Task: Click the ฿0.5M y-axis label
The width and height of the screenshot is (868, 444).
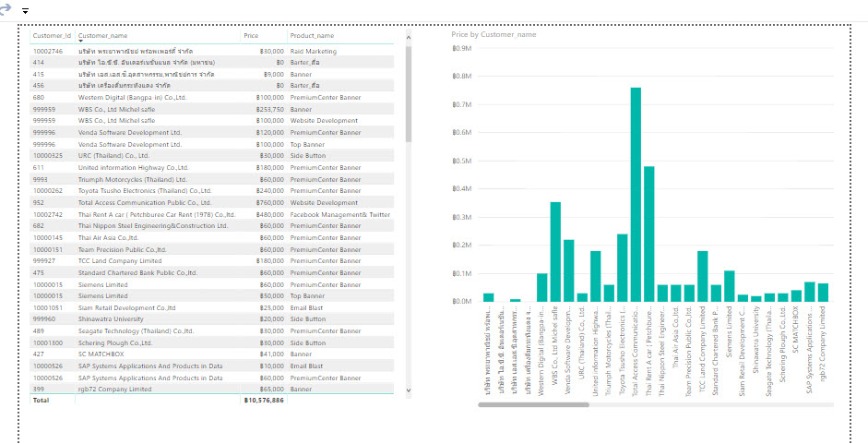Action: [x=462, y=161]
